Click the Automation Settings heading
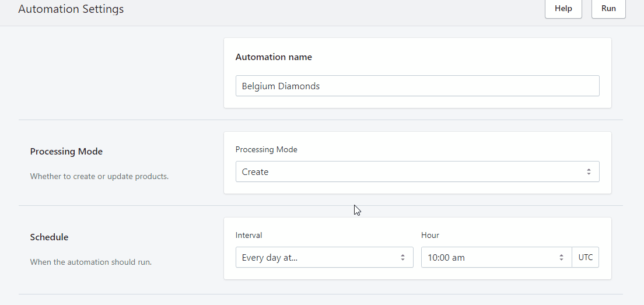The width and height of the screenshot is (644, 305). (71, 9)
